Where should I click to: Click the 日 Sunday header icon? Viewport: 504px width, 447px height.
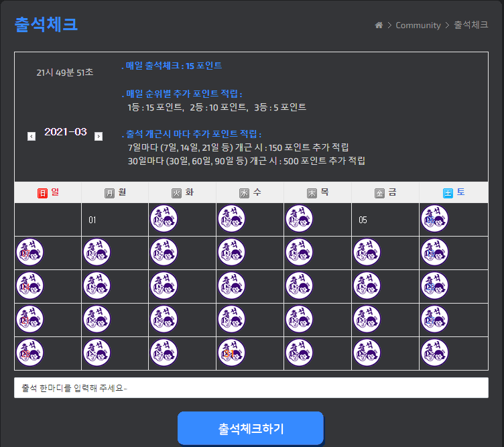(42, 193)
